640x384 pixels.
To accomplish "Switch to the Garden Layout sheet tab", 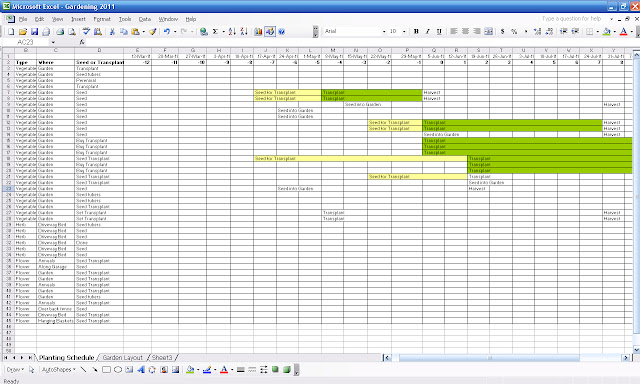I will point(122,357).
